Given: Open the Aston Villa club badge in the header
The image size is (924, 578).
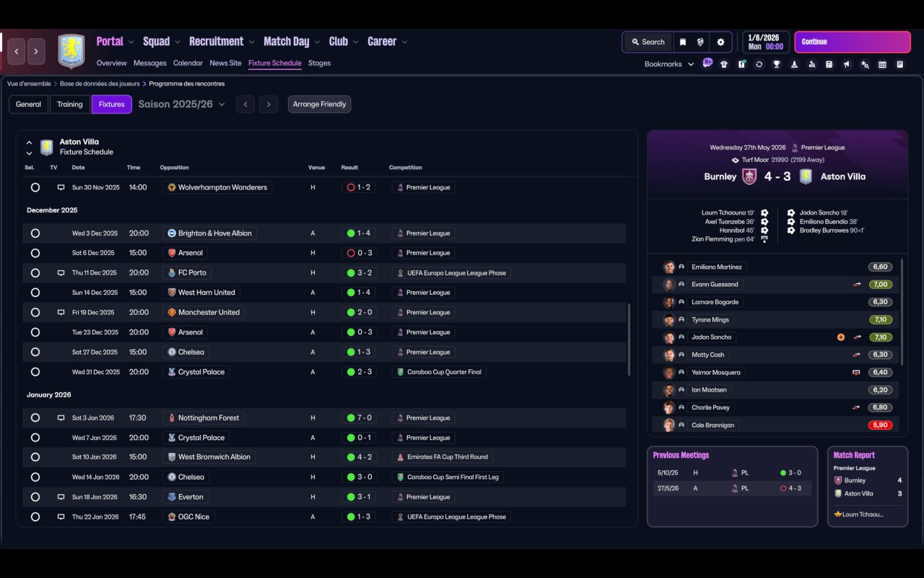Looking at the screenshot, I should coord(71,51).
